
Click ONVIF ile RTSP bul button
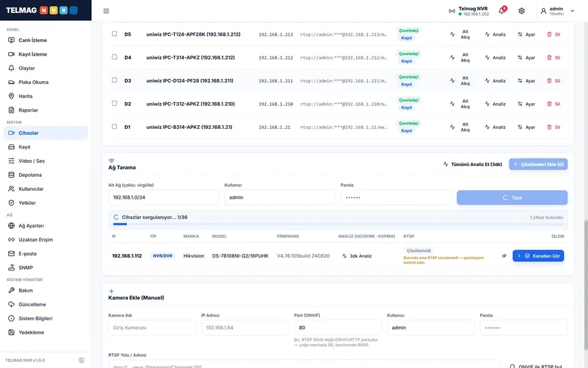(x=537, y=366)
